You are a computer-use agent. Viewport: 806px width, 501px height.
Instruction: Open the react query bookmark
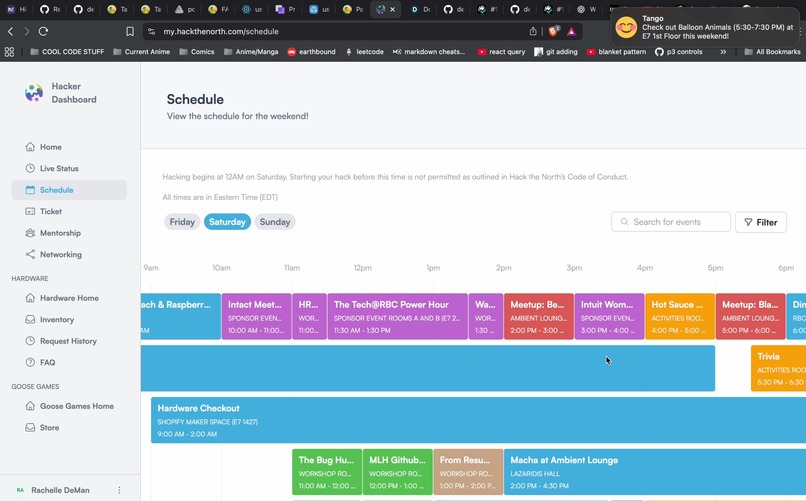[501, 52]
